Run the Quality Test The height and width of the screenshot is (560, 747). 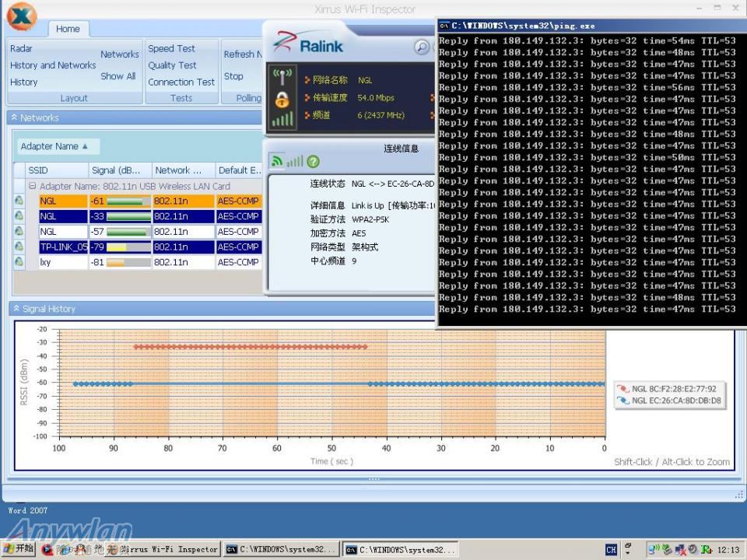172,65
